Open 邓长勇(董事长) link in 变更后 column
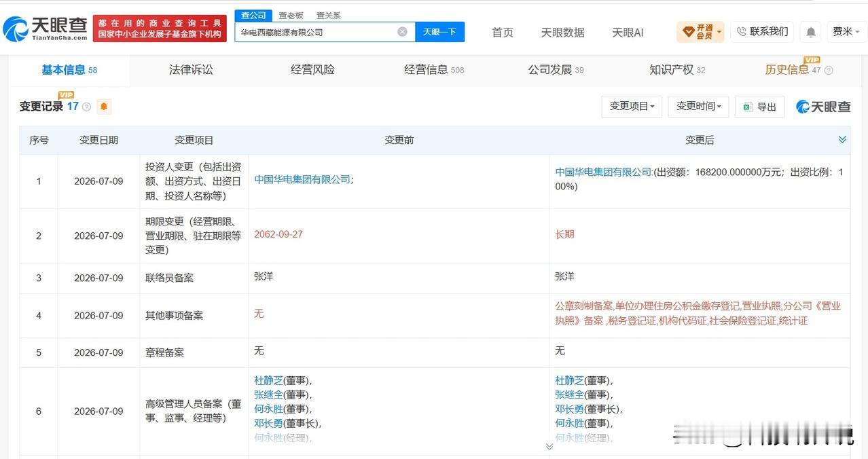Image resolution: width=868 pixels, height=459 pixels. point(570,409)
